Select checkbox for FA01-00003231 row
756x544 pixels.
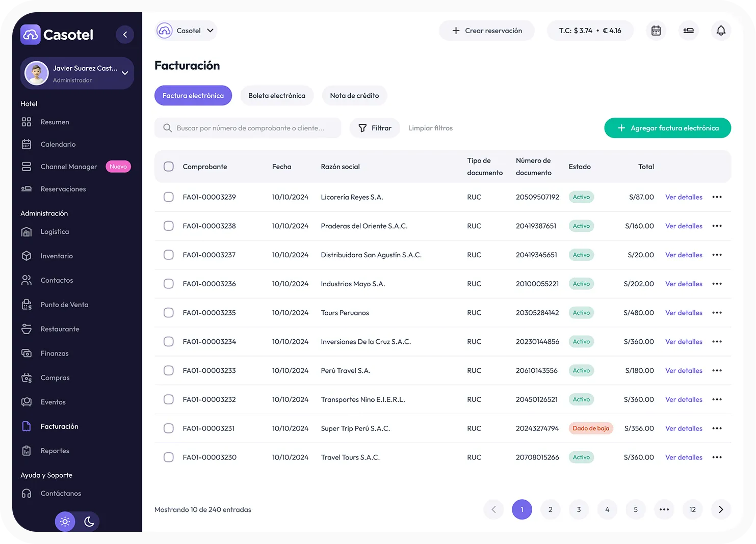(169, 428)
